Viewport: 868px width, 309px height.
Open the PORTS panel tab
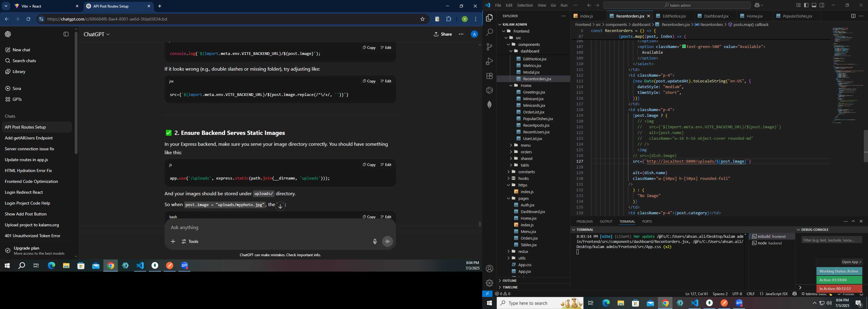[x=647, y=221]
